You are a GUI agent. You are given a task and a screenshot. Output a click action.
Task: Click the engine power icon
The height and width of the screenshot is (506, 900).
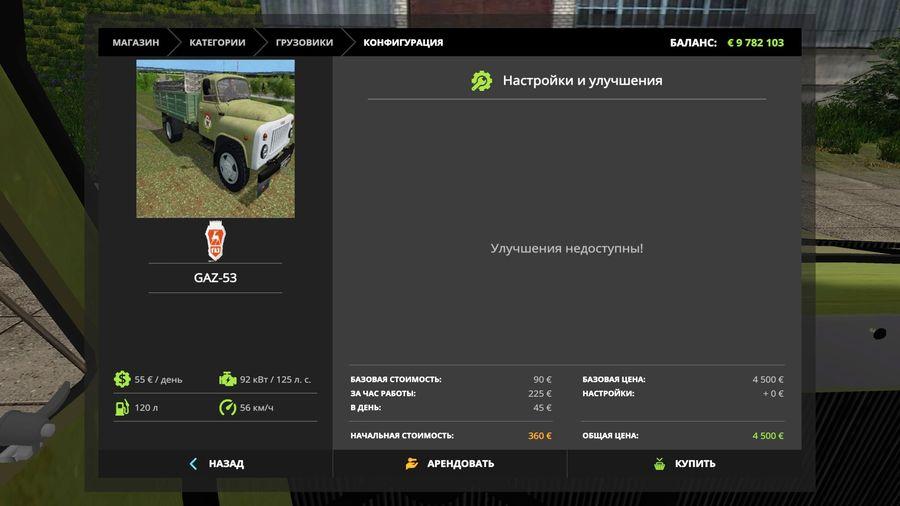(x=227, y=379)
